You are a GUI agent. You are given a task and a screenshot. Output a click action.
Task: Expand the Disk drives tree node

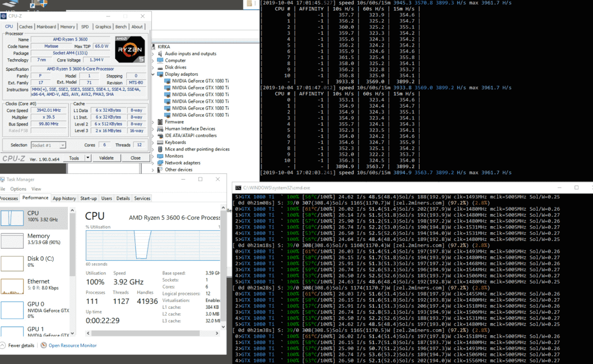point(154,67)
